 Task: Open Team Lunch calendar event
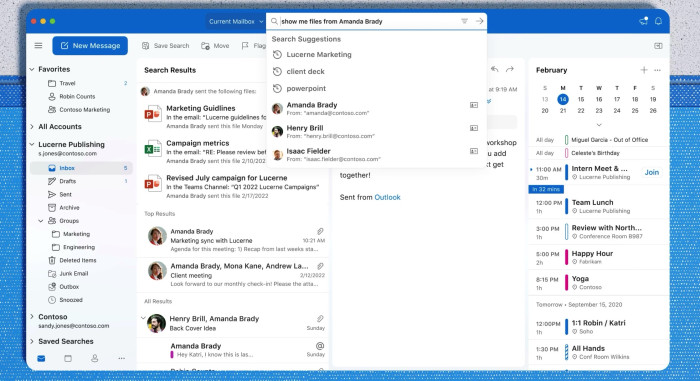pyautogui.click(x=598, y=206)
